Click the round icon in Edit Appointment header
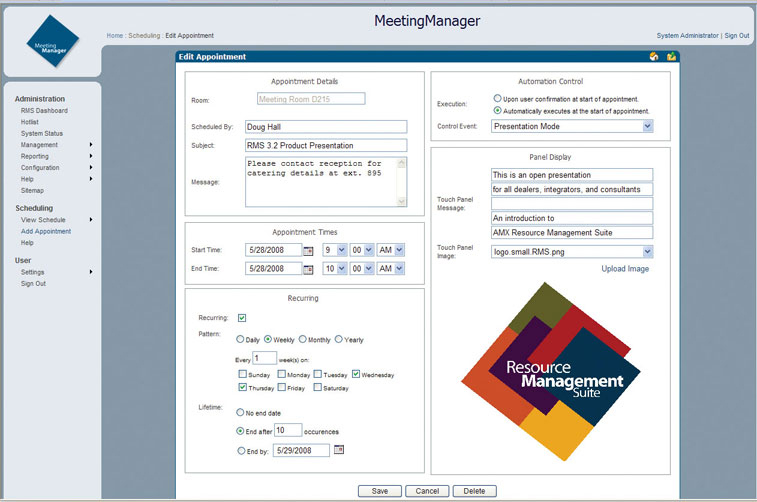The height and width of the screenshot is (502, 757). coord(652,57)
